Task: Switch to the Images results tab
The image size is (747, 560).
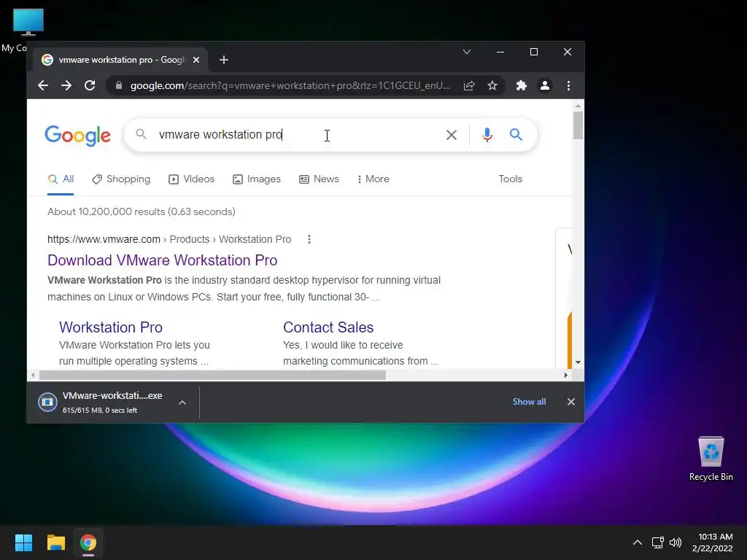Action: click(x=257, y=179)
